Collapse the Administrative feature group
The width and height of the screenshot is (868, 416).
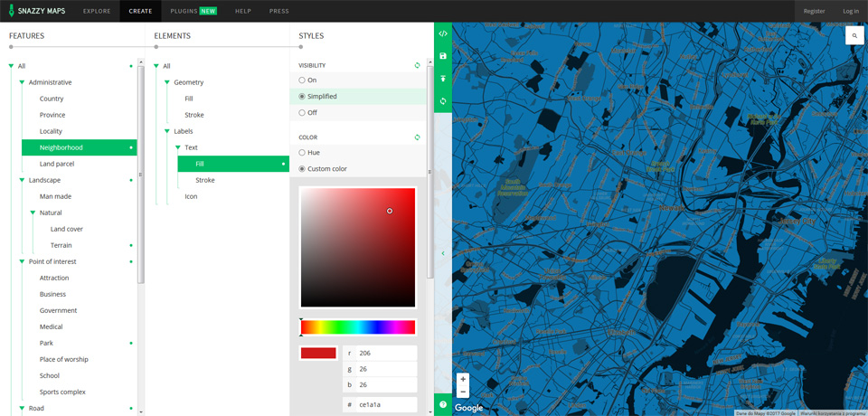[22, 82]
